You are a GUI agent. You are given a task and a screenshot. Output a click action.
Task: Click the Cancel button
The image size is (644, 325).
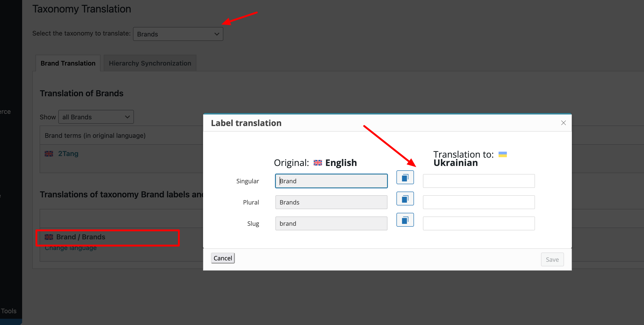pos(222,258)
